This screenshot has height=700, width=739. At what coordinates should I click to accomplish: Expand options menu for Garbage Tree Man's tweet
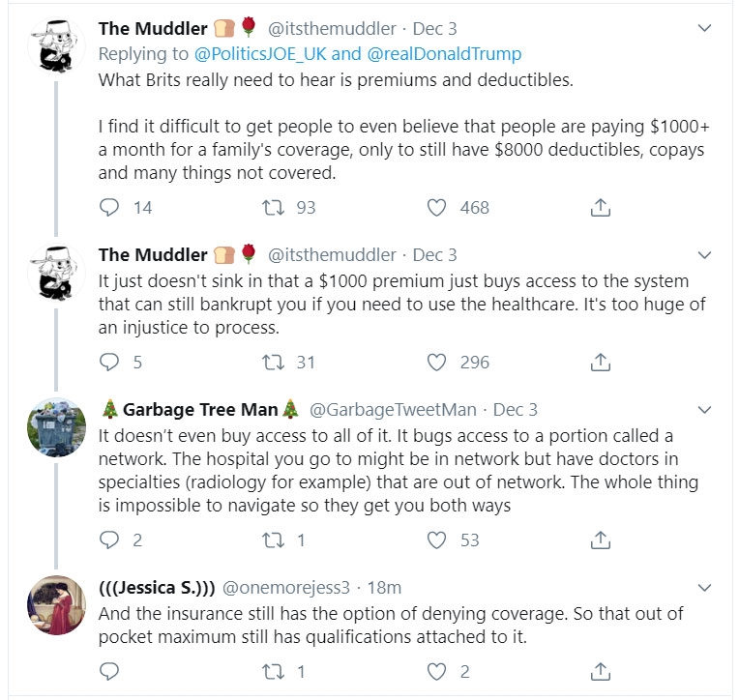[705, 409]
